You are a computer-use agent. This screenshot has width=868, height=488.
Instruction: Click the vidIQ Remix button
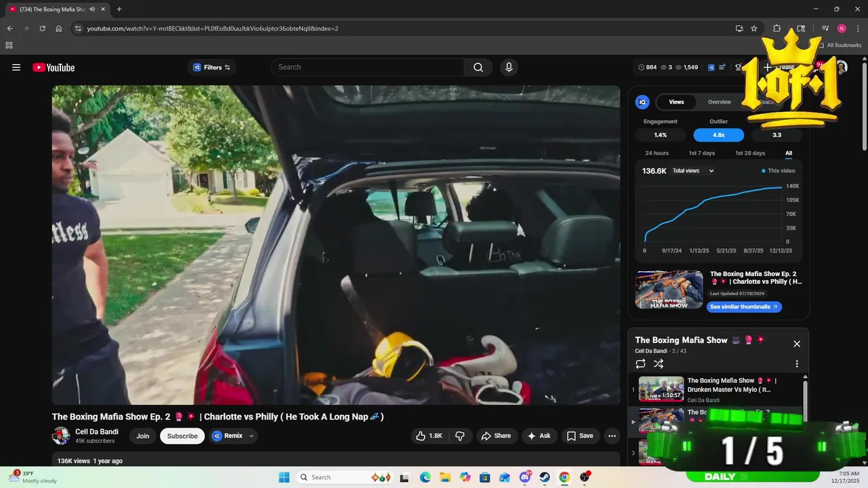[x=227, y=436]
